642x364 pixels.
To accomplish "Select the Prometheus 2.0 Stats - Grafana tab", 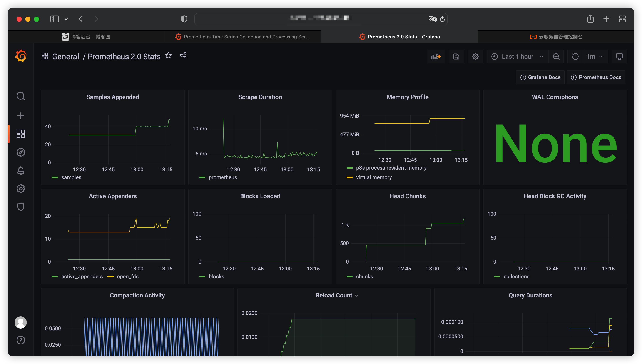I will coord(399,37).
